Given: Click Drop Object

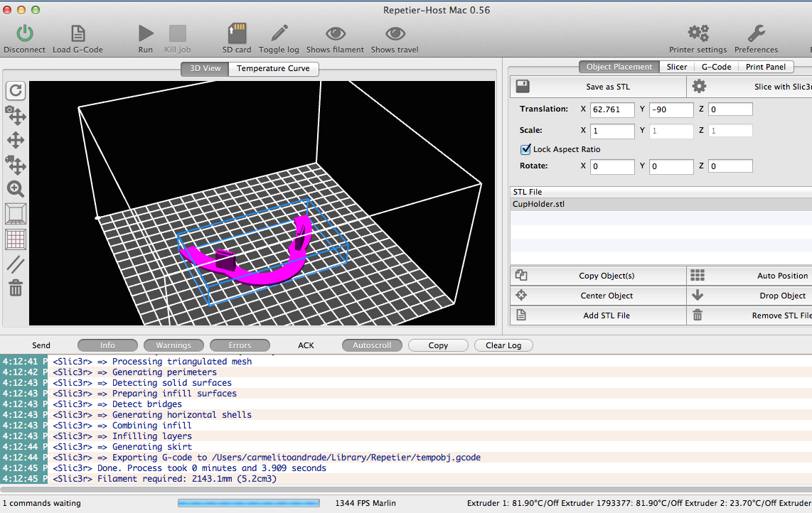Looking at the screenshot, I should 749,296.
